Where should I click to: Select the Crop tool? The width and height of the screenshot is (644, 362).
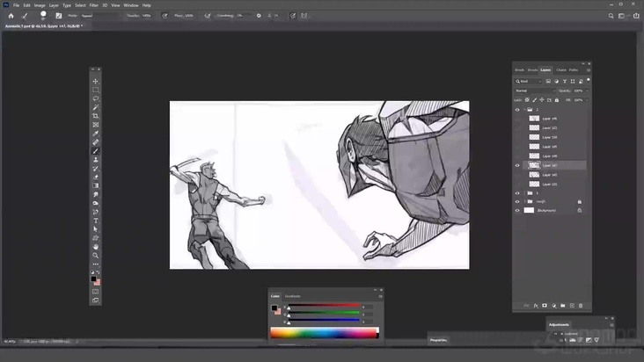pyautogui.click(x=96, y=116)
